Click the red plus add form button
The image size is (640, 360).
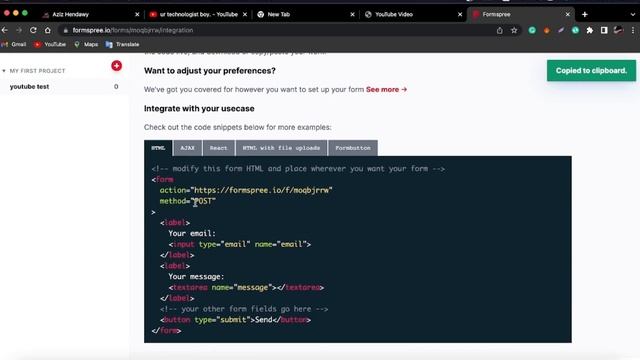coord(116,66)
